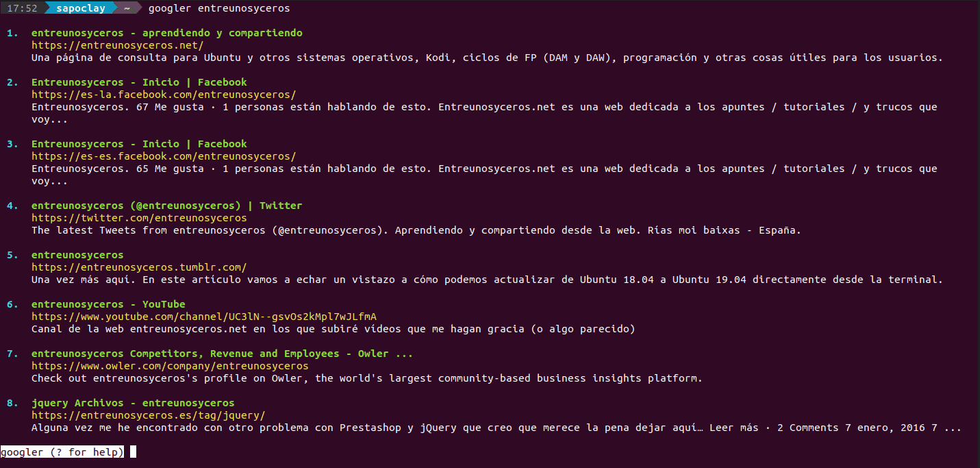Select the Owler Competitors, Revenue and Employees title
The height and width of the screenshot is (468, 980).
tap(222, 354)
